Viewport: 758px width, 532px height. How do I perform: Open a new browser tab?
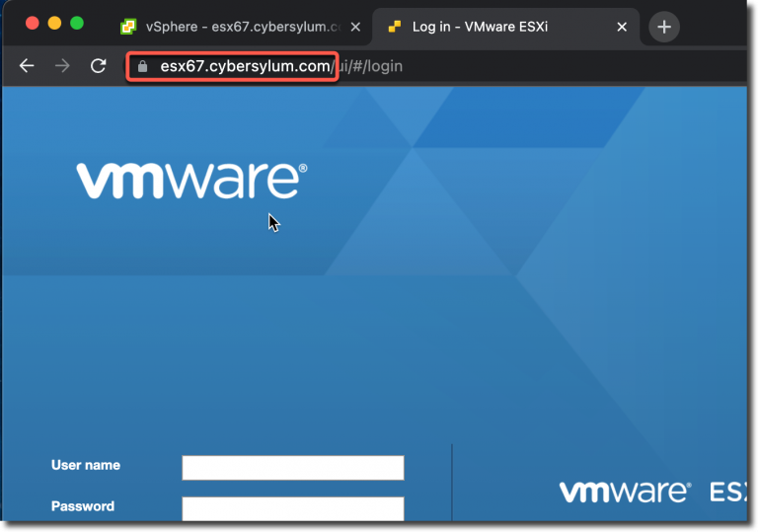(x=663, y=27)
